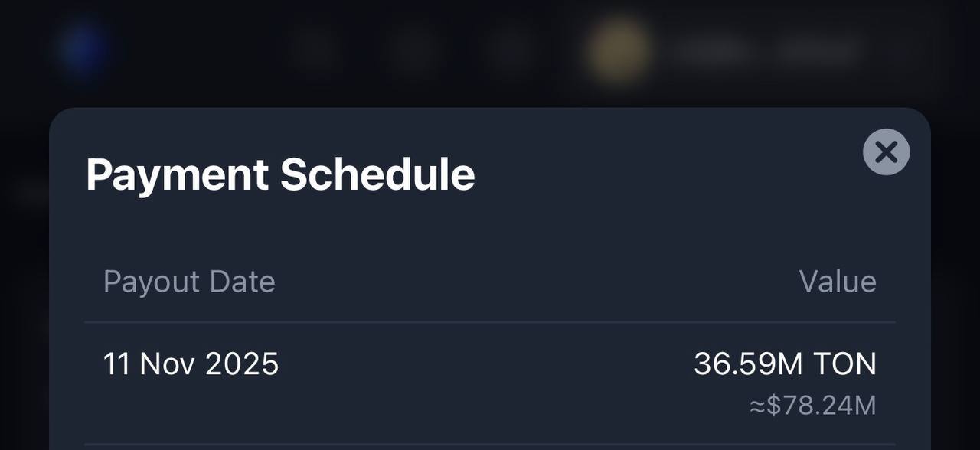Click empty space between Payout Date and Value
The height and width of the screenshot is (450, 980).
536,282
